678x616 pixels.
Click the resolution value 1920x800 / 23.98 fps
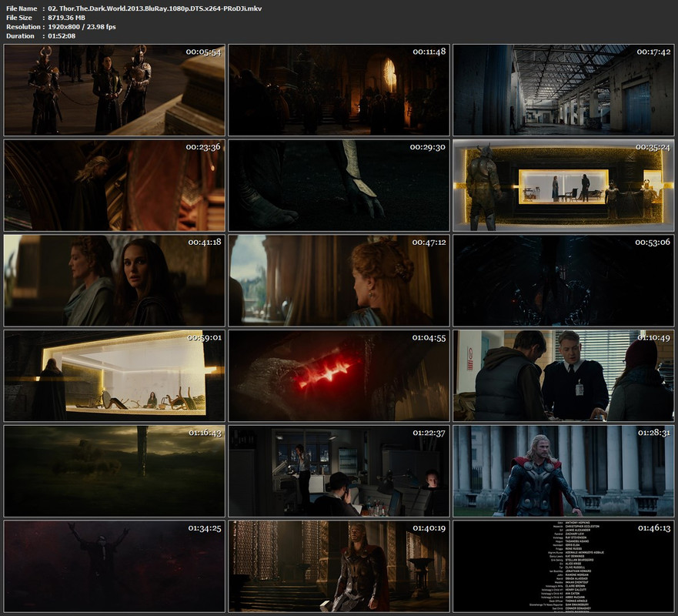82,27
